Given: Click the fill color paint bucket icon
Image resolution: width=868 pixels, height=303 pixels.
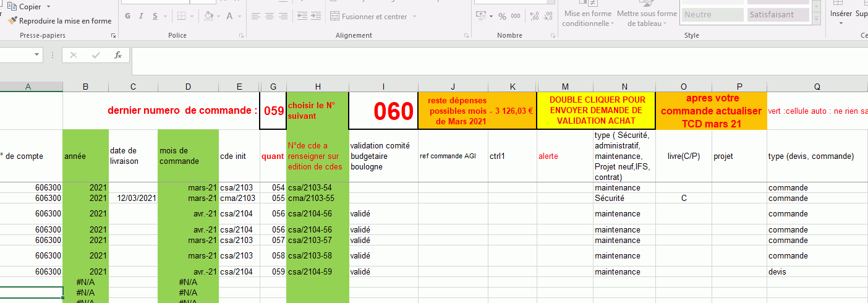Looking at the screenshot, I should pos(209,16).
